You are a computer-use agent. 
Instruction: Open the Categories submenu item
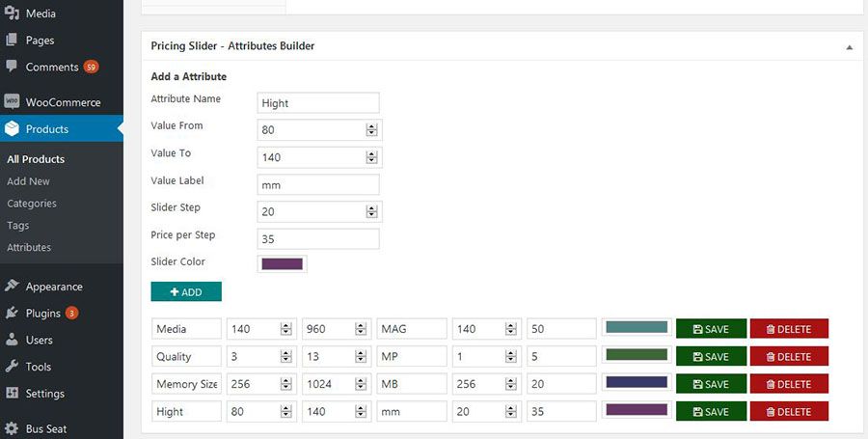click(x=32, y=204)
